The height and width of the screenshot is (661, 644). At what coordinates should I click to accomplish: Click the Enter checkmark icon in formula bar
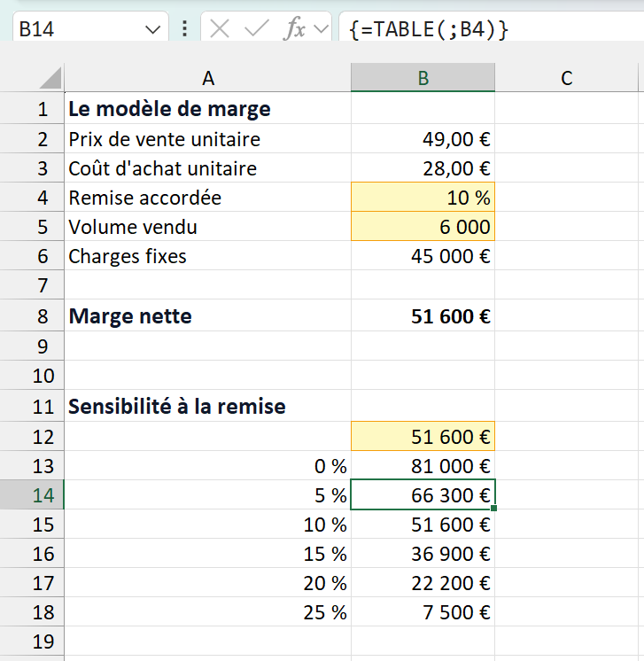click(256, 29)
